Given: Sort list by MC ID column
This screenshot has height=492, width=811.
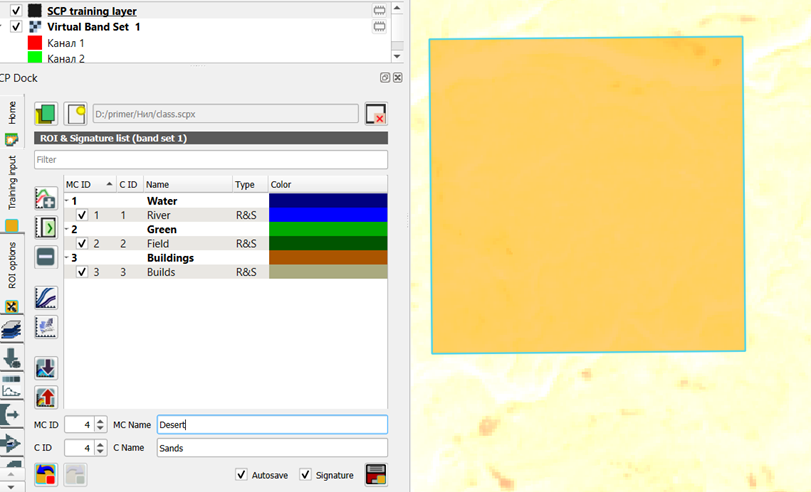Looking at the screenshot, I should [x=90, y=184].
